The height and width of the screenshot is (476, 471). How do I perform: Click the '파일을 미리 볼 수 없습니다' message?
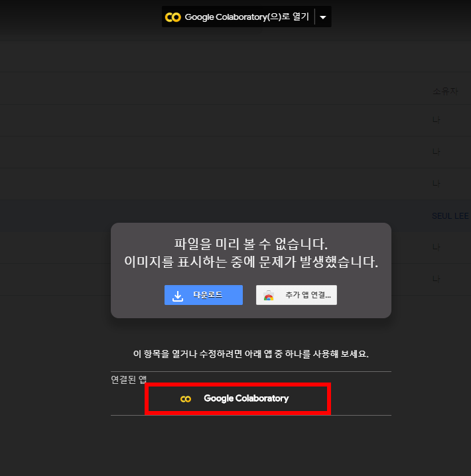pos(251,244)
